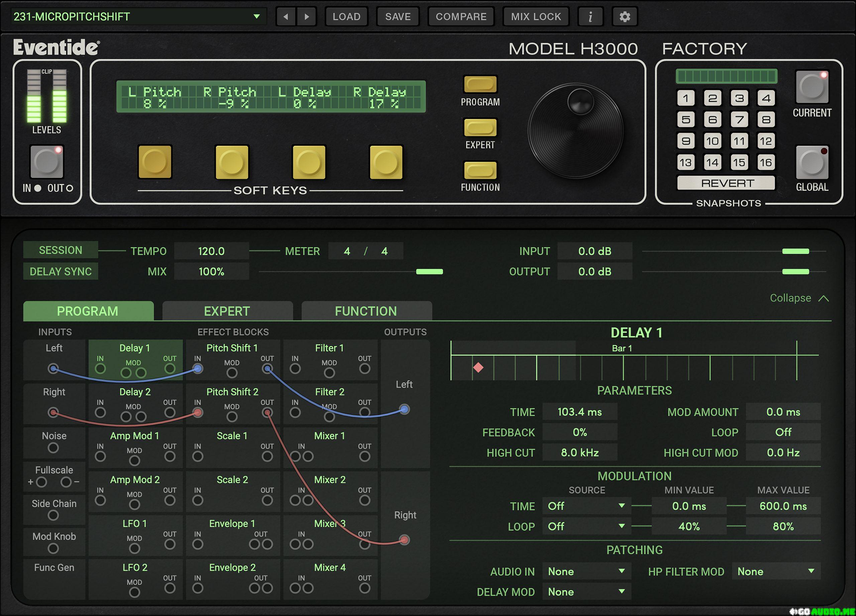The width and height of the screenshot is (856, 616).
Task: Go to the previous preset arrow
Action: [x=286, y=17]
